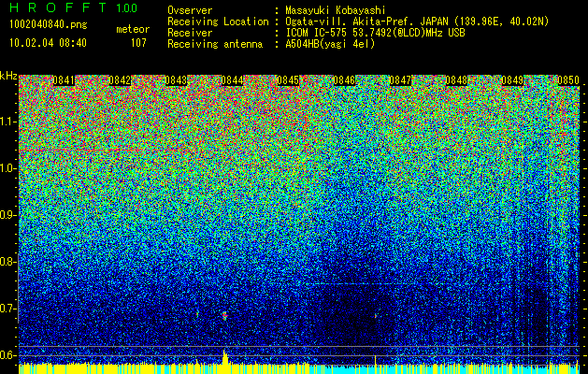Click the 1.0 kHz axis label
The height and width of the screenshot is (374, 588).
7,168
